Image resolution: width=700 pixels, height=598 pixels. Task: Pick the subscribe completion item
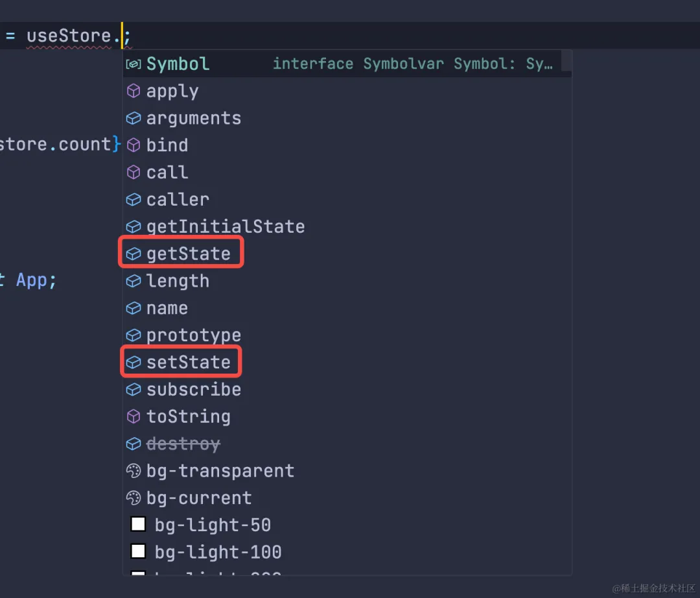[x=193, y=390]
